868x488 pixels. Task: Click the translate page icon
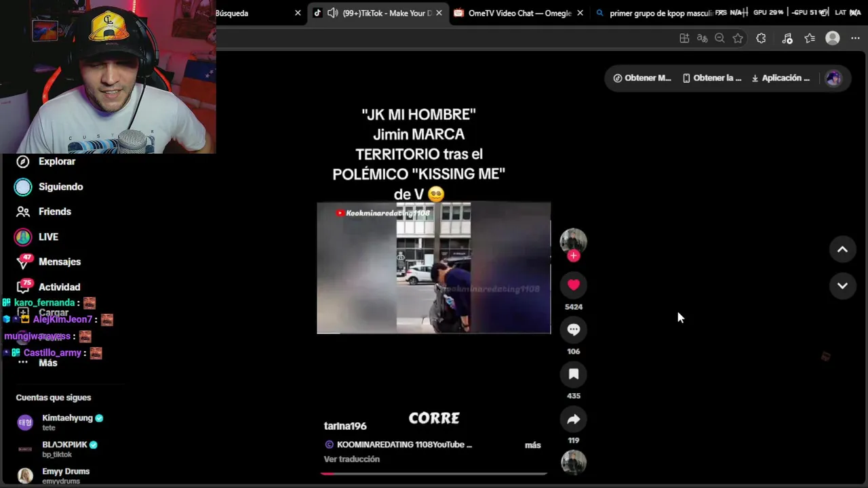point(702,39)
